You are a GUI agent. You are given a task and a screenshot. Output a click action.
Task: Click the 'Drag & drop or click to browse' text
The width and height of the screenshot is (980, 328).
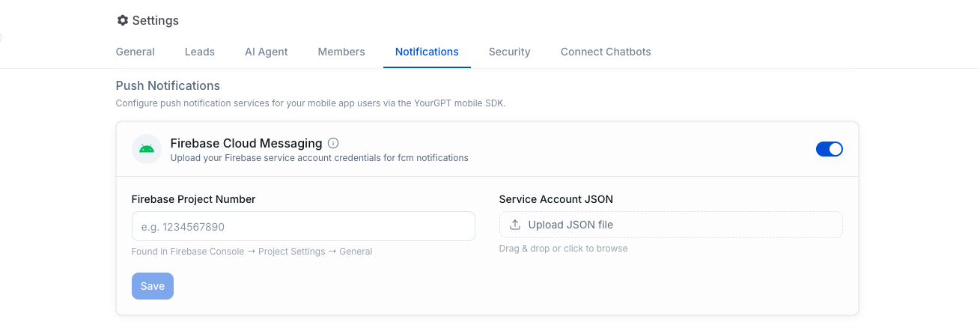[x=563, y=249]
